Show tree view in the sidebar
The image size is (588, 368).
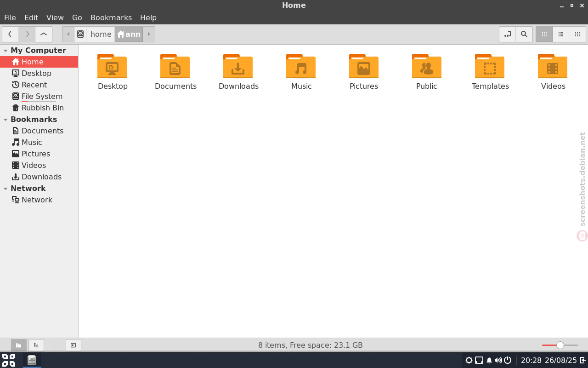(x=36, y=345)
